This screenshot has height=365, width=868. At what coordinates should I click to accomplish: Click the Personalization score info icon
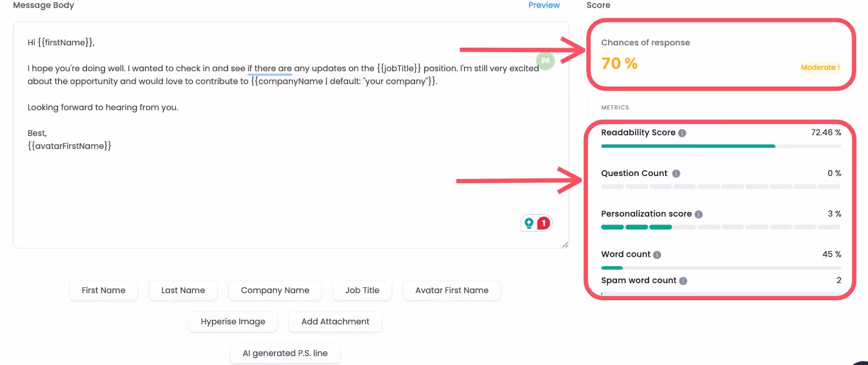coord(699,214)
